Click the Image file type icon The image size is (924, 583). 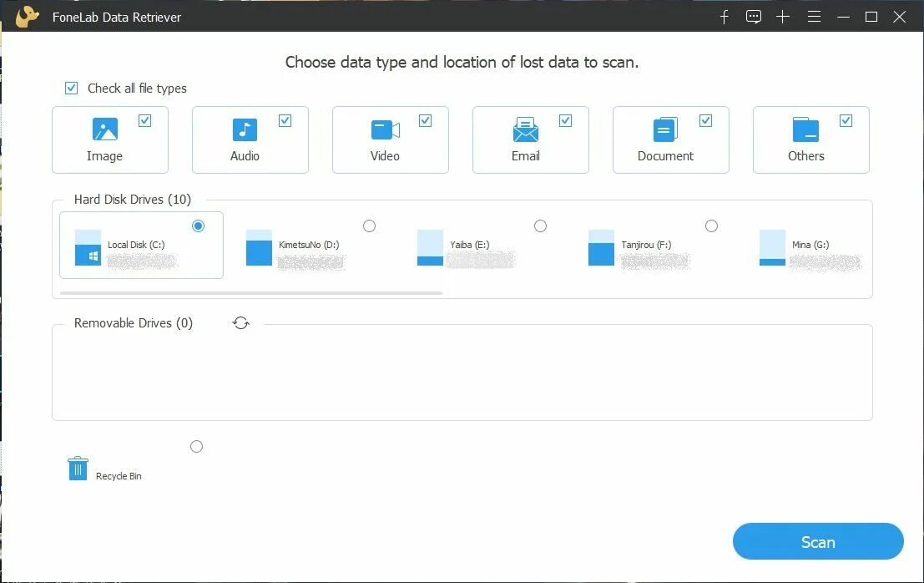pyautogui.click(x=105, y=129)
